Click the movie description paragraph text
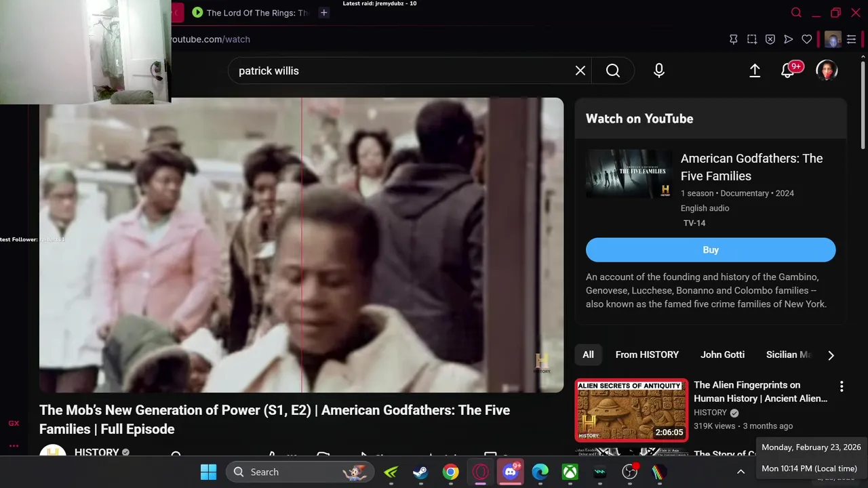Screen dimensions: 868x488 pyautogui.click(x=706, y=290)
